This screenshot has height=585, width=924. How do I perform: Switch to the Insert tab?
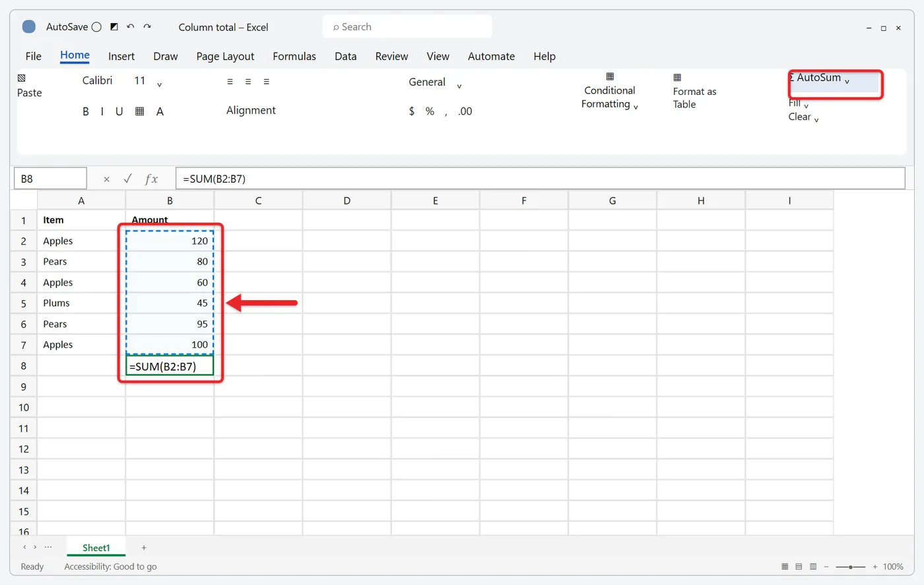pyautogui.click(x=121, y=57)
